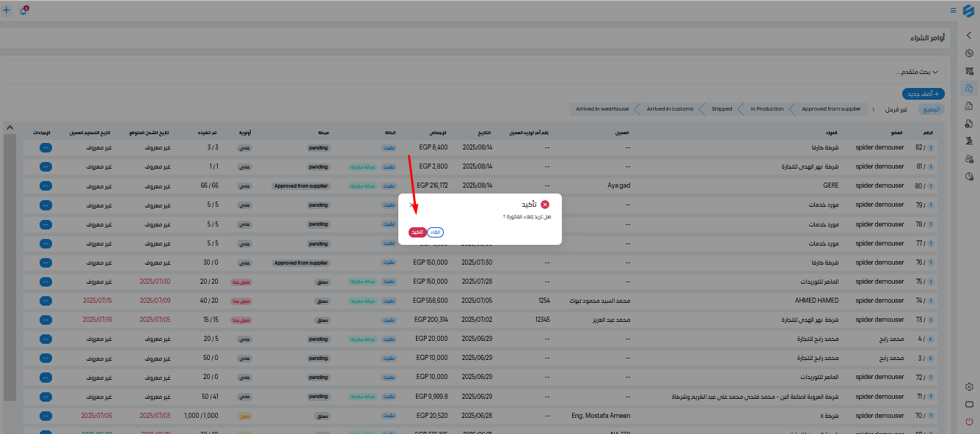Viewport: 980px width, 434px height.
Task: Click the pending badge in order 82
Action: coord(318,148)
